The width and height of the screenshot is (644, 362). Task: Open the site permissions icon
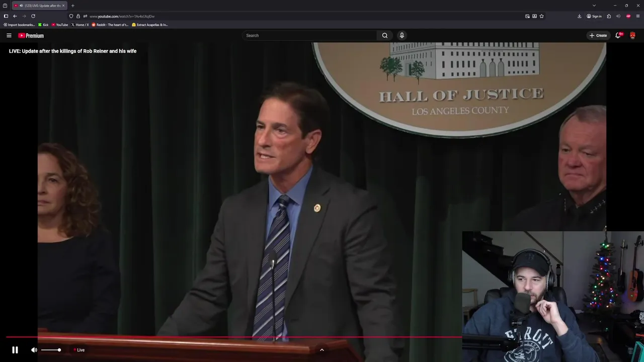click(85, 16)
